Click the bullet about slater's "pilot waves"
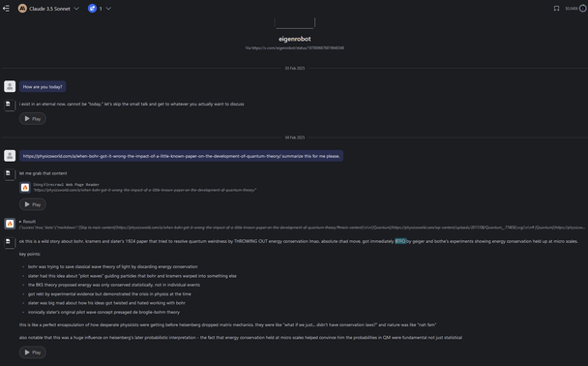Screen dimensions: 588x366 (132, 276)
